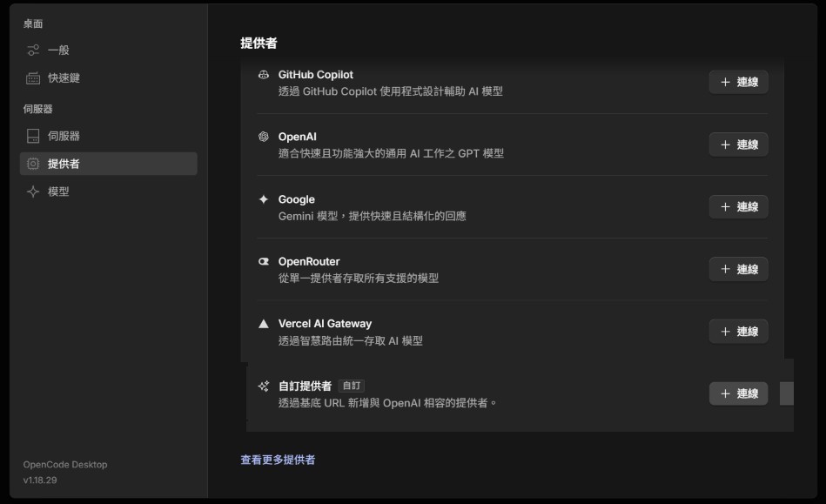Click the Vercel AI Gateway name
This screenshot has width=826, height=504.
coord(325,324)
